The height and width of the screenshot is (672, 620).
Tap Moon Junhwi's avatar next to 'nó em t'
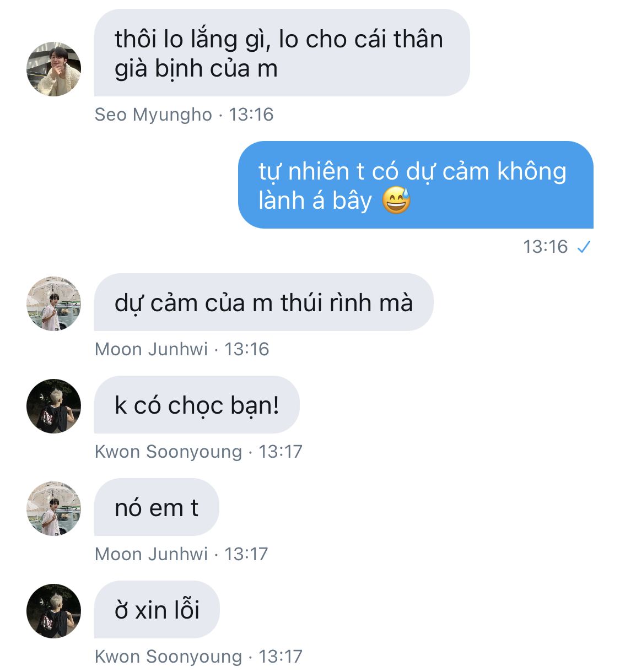click(54, 508)
